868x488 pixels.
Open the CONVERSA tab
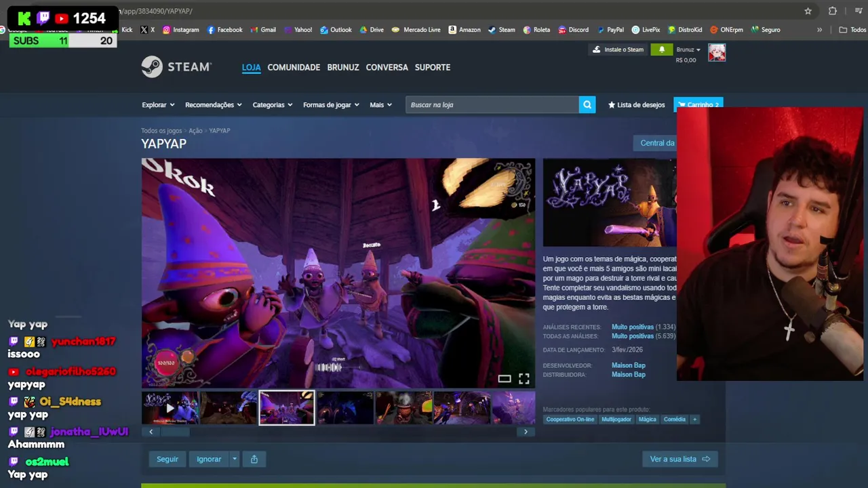[x=387, y=67]
